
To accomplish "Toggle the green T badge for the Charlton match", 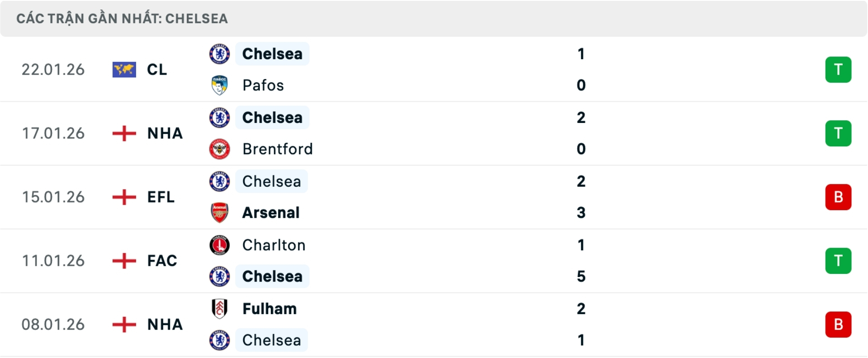I will pos(839,261).
